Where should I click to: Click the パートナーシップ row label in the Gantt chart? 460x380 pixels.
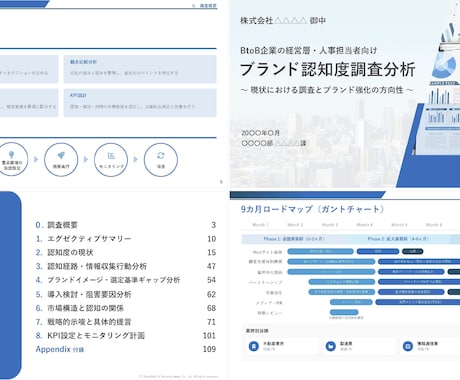click(266, 282)
